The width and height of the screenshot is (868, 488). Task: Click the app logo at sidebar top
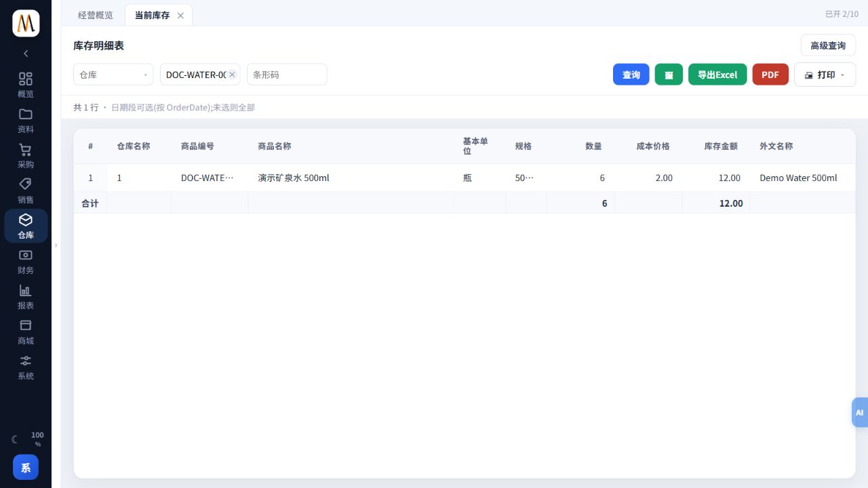tap(26, 23)
